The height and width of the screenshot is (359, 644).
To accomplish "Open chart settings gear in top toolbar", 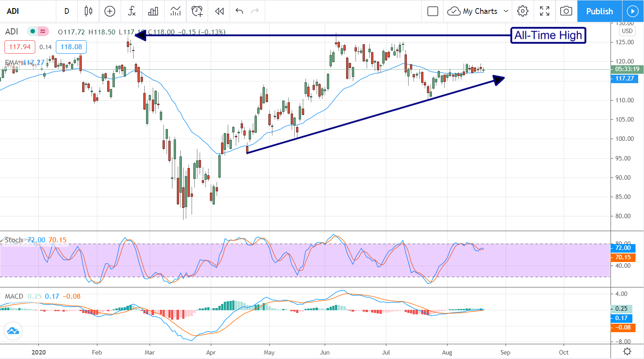I will 523,11.
